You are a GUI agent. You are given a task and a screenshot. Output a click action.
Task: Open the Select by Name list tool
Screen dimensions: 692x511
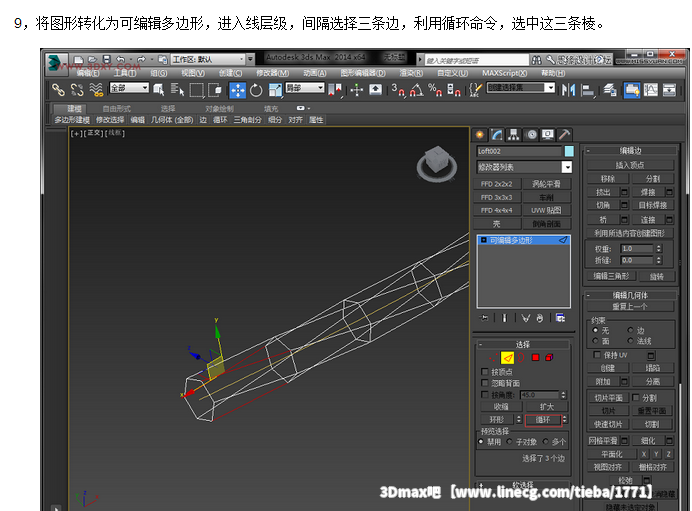pyautogui.click(x=177, y=90)
